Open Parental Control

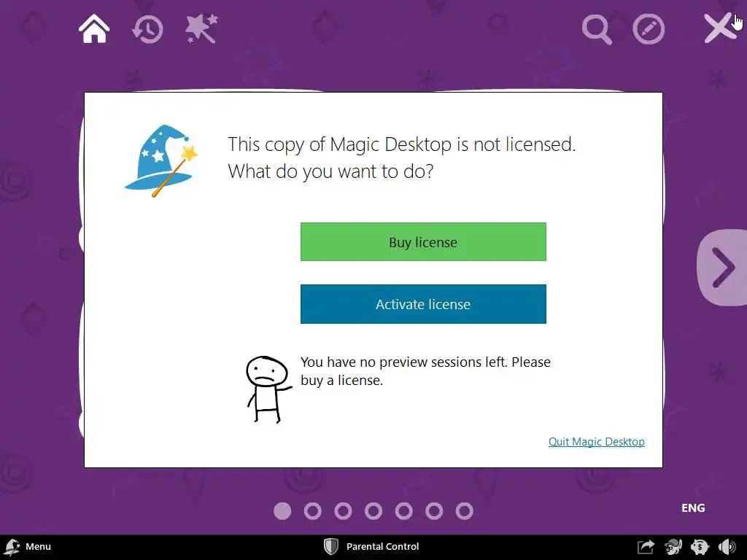(371, 547)
